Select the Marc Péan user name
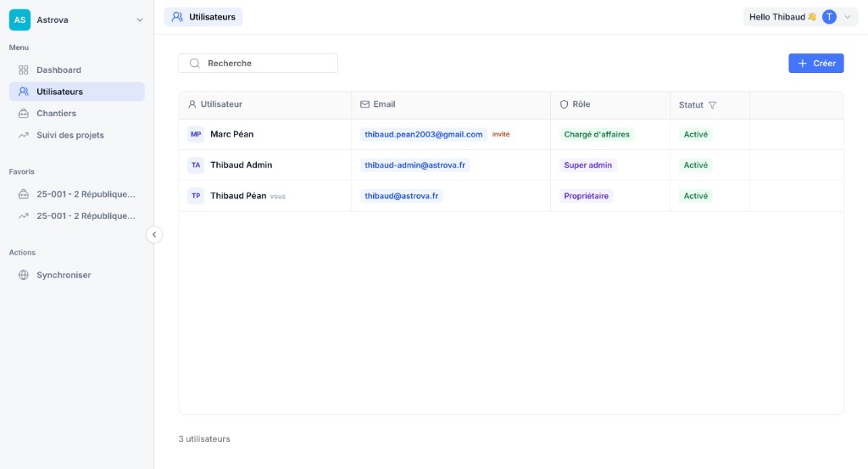This screenshot has height=469, width=868. coord(232,135)
